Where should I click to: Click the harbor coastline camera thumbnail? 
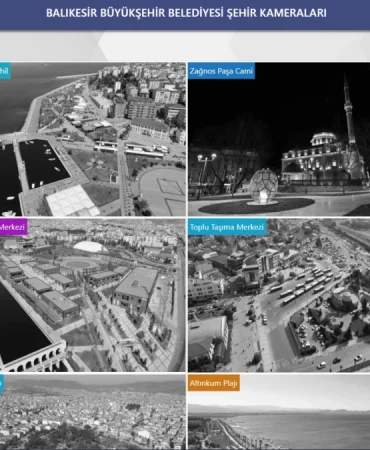(x=93, y=139)
